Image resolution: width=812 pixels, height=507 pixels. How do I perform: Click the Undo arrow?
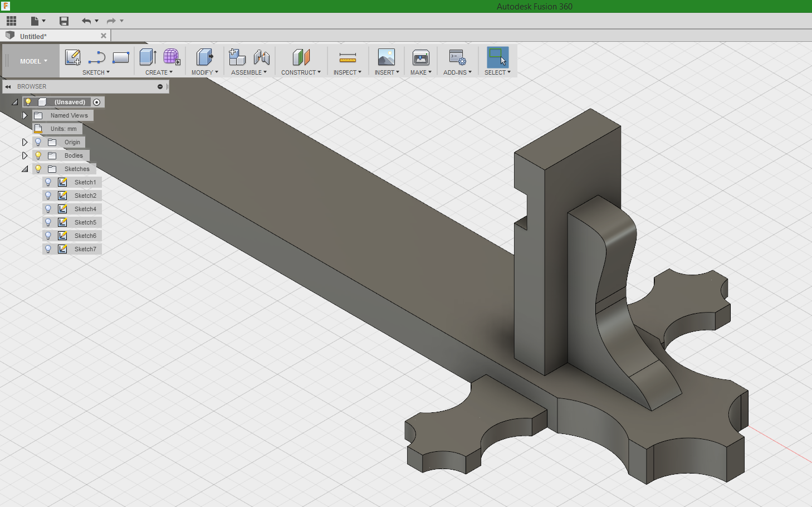coord(86,21)
